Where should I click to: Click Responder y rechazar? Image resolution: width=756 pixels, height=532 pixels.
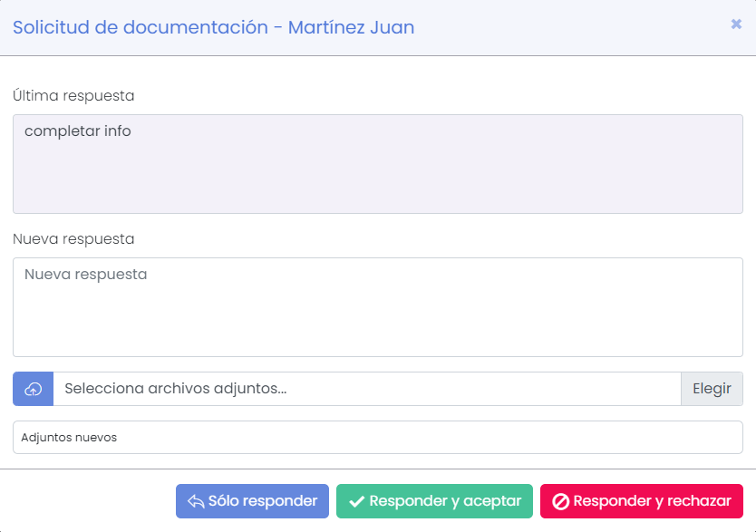tap(641, 499)
